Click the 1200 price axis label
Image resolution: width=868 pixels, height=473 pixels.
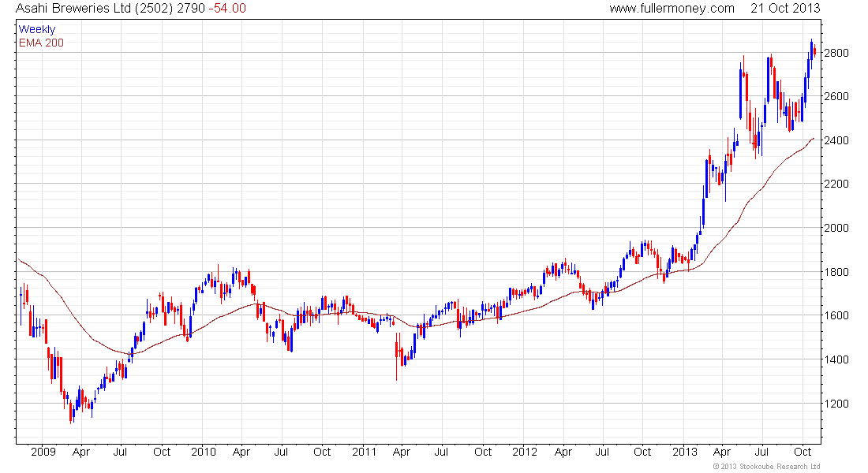(x=836, y=404)
